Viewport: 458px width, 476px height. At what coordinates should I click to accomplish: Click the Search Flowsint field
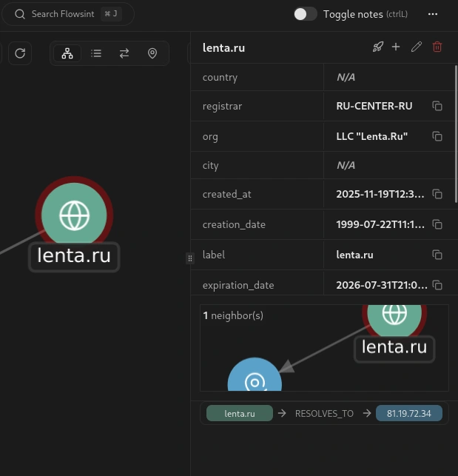coord(67,14)
